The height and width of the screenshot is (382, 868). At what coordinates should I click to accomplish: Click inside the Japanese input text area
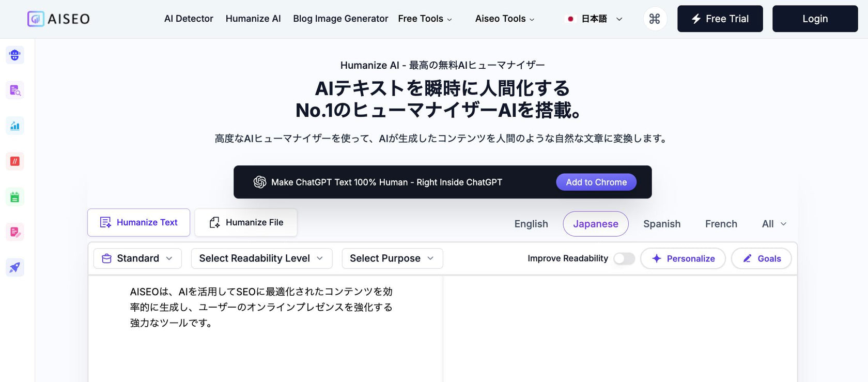pyautogui.click(x=265, y=329)
